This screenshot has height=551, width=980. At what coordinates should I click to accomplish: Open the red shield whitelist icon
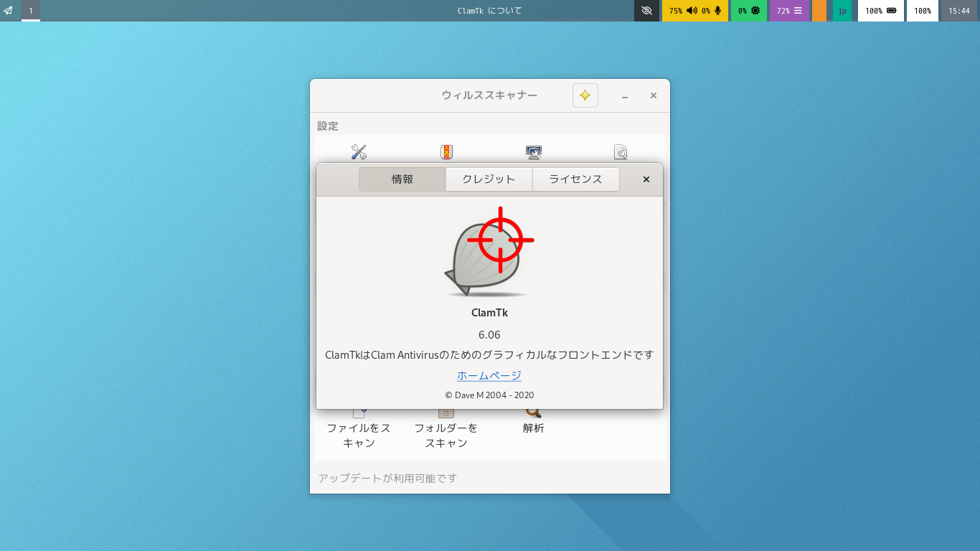click(446, 152)
